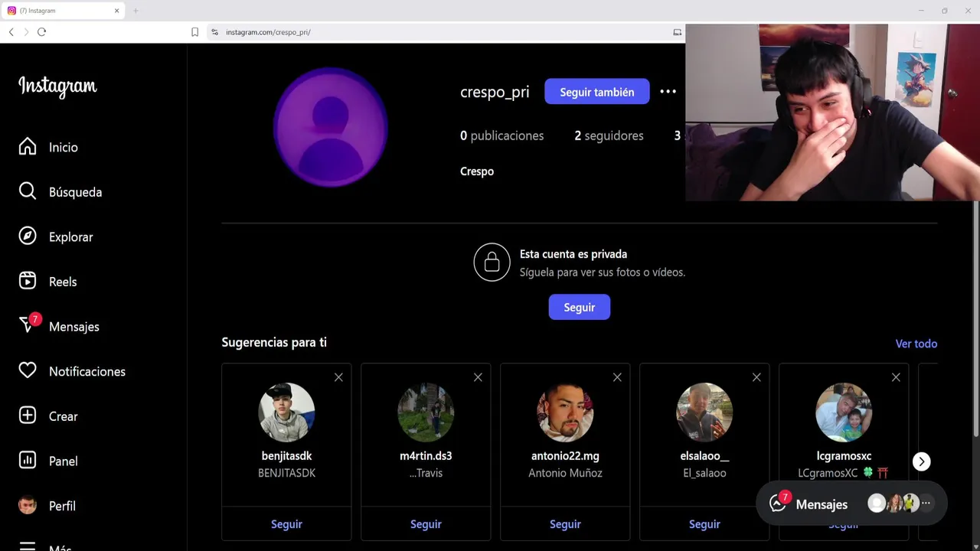Follow benjitasdk
Image resolution: width=980 pixels, height=551 pixels.
(286, 524)
